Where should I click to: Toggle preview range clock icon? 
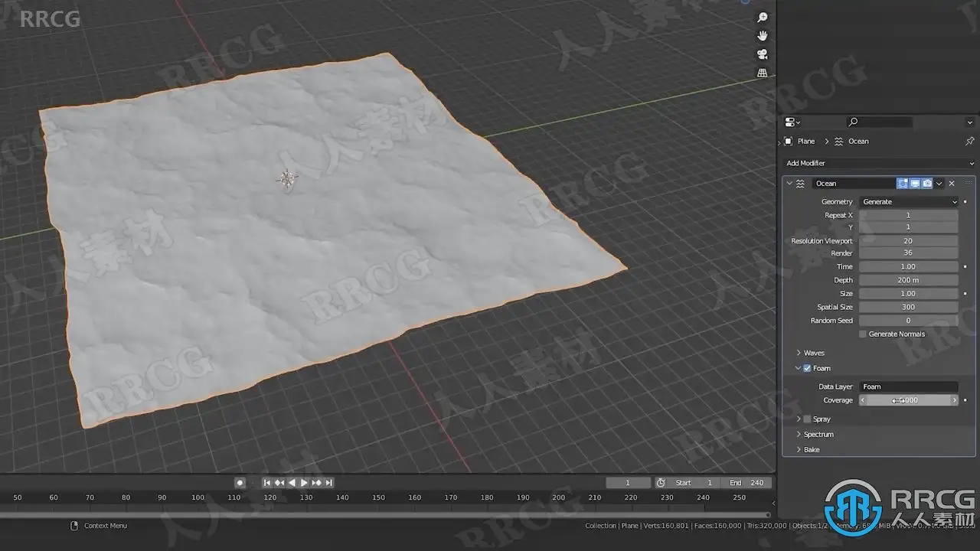tap(661, 483)
